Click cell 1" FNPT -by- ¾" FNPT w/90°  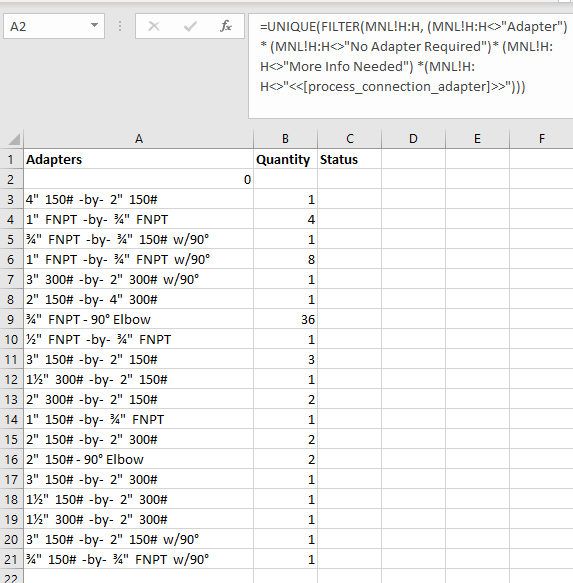coord(139,260)
